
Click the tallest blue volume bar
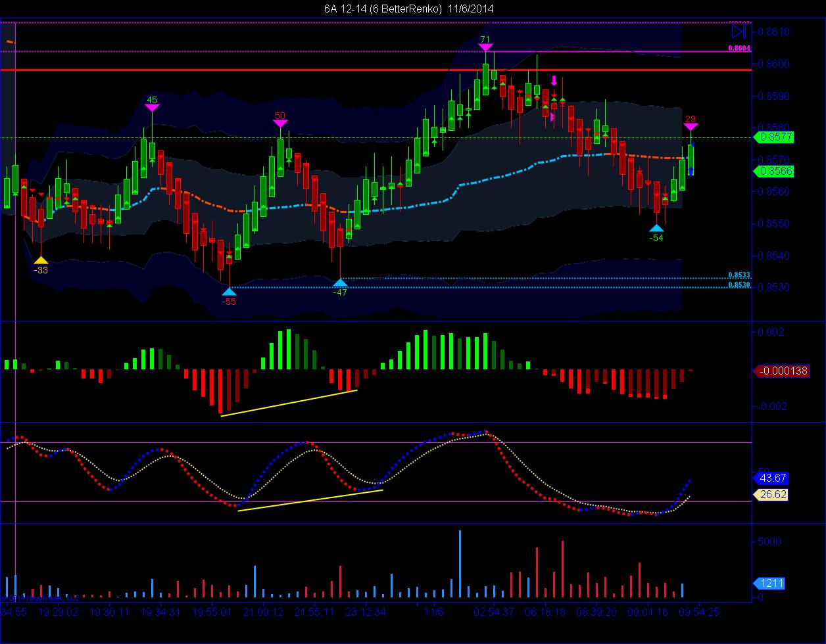[x=460, y=564]
